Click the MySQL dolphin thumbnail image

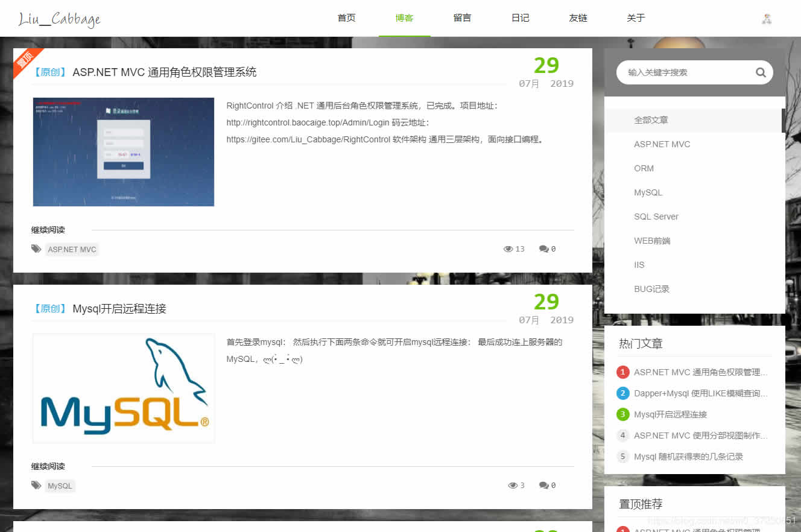click(x=123, y=388)
